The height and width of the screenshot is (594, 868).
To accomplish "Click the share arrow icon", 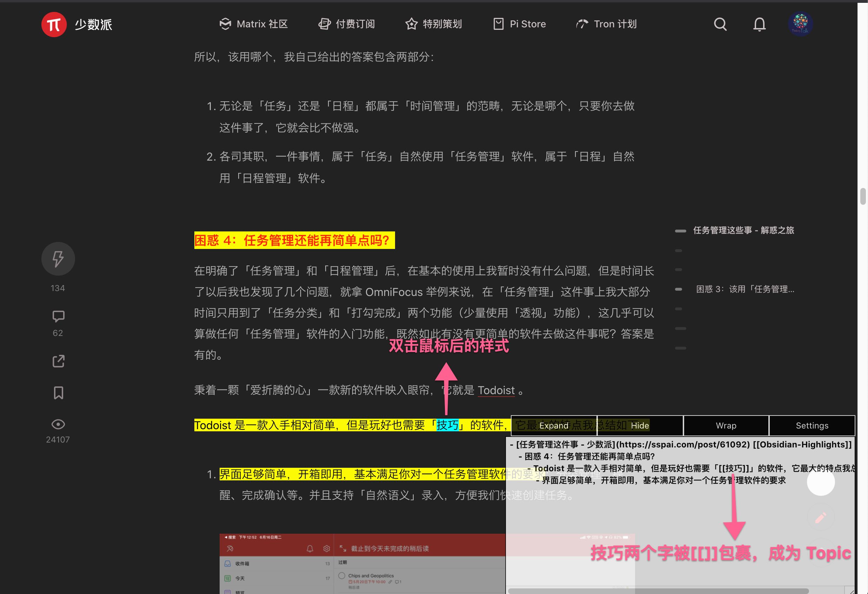I will pyautogui.click(x=58, y=361).
